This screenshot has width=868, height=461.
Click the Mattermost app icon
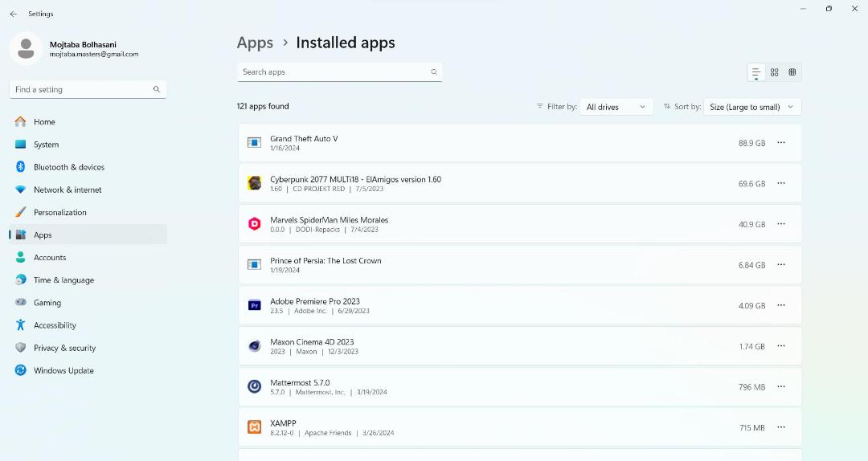click(254, 386)
